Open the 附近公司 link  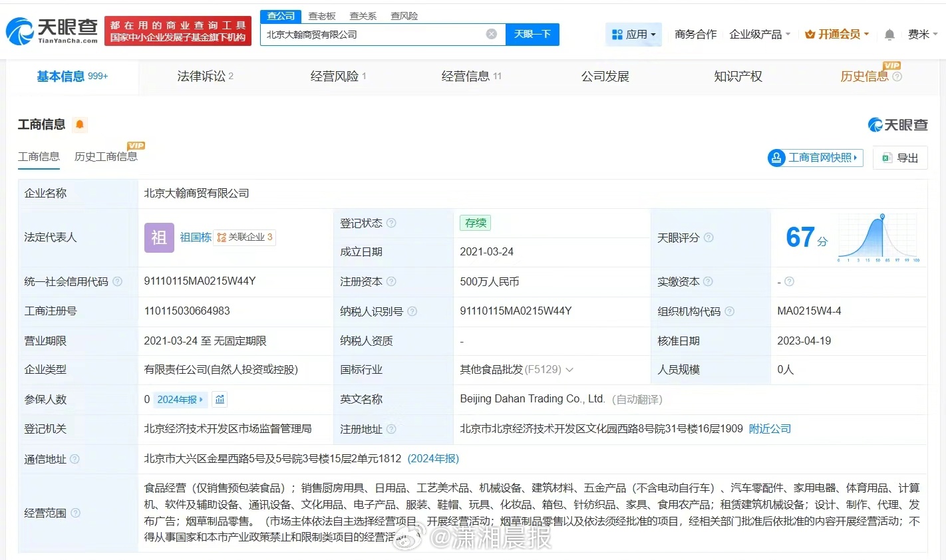(x=769, y=429)
